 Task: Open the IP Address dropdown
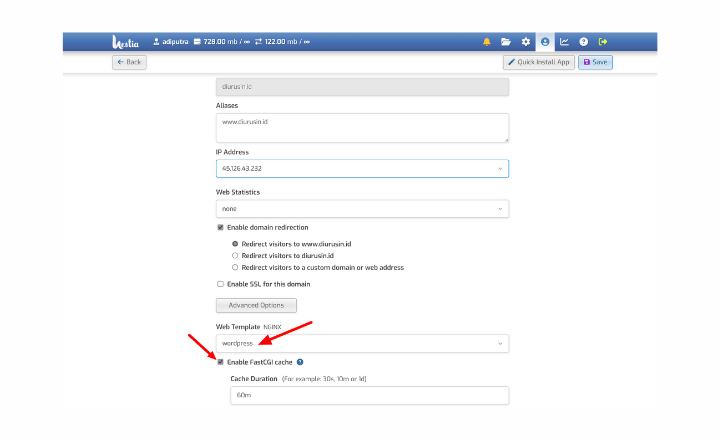pos(362,169)
